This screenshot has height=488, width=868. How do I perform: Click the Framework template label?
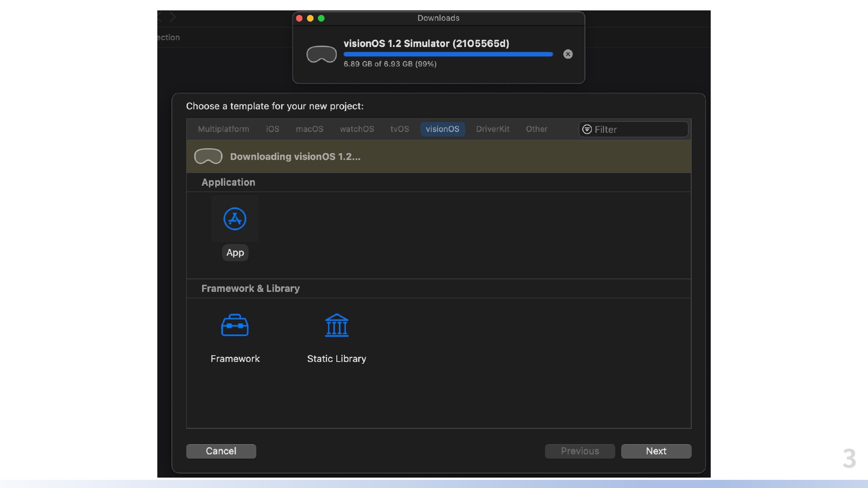click(x=235, y=359)
